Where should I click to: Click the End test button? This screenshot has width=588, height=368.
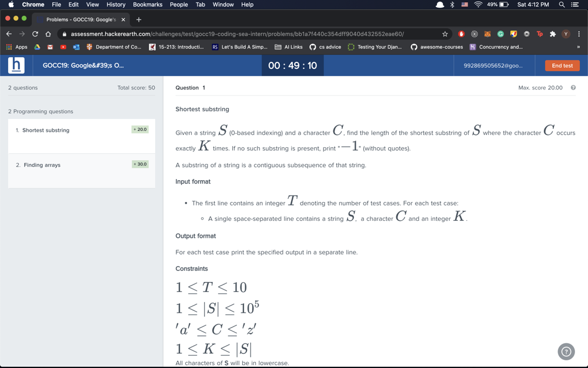click(x=562, y=65)
